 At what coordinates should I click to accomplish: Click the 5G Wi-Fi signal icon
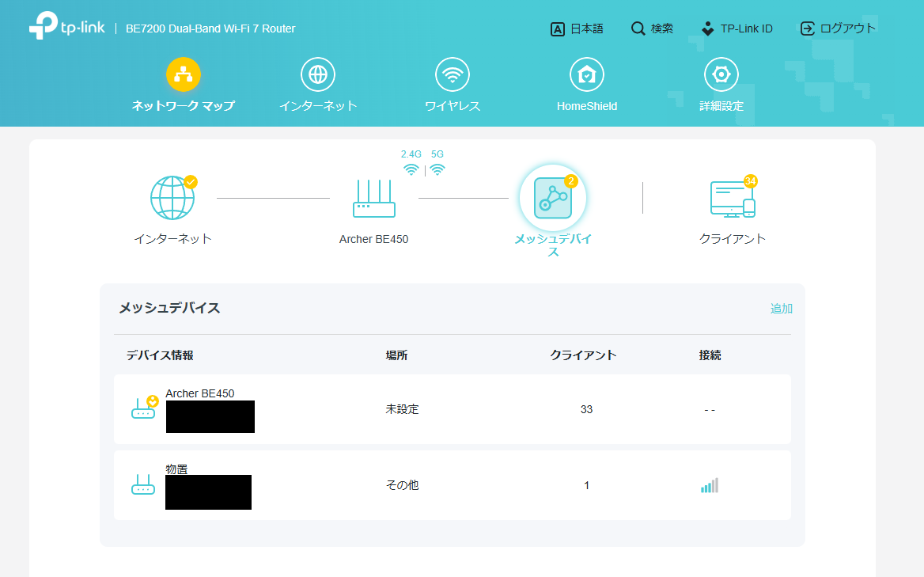pyautogui.click(x=437, y=170)
